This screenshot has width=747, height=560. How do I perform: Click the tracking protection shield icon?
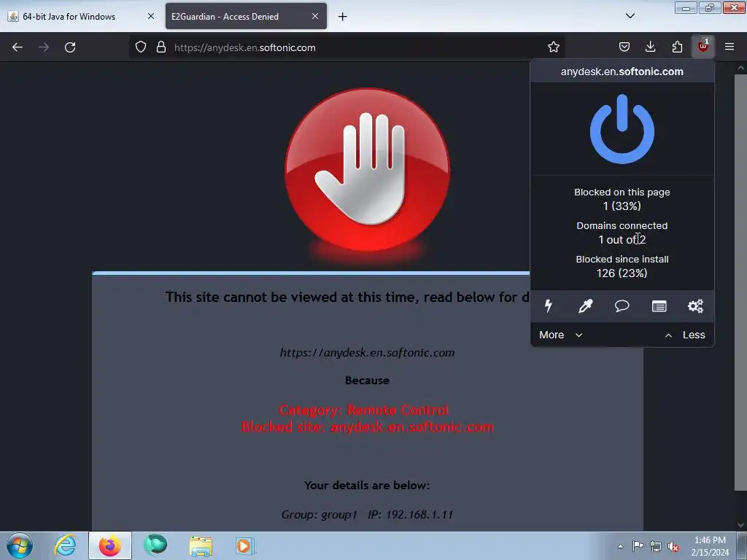(141, 47)
